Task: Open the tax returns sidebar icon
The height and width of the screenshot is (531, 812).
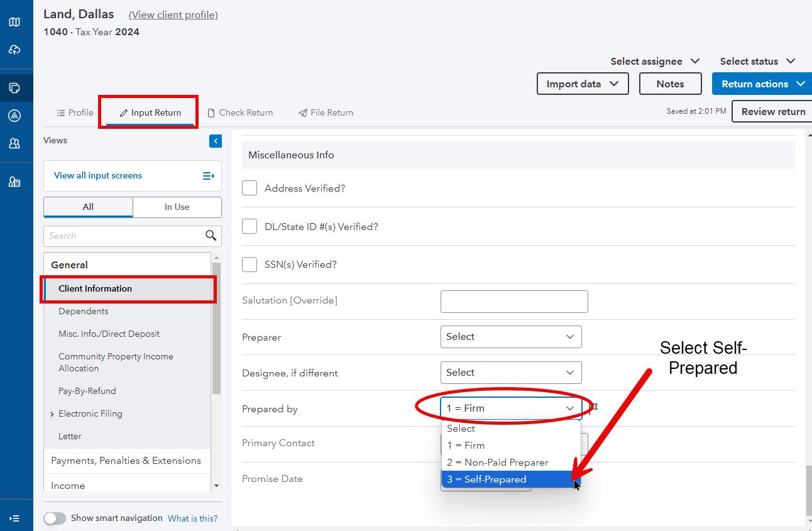Action: point(14,88)
